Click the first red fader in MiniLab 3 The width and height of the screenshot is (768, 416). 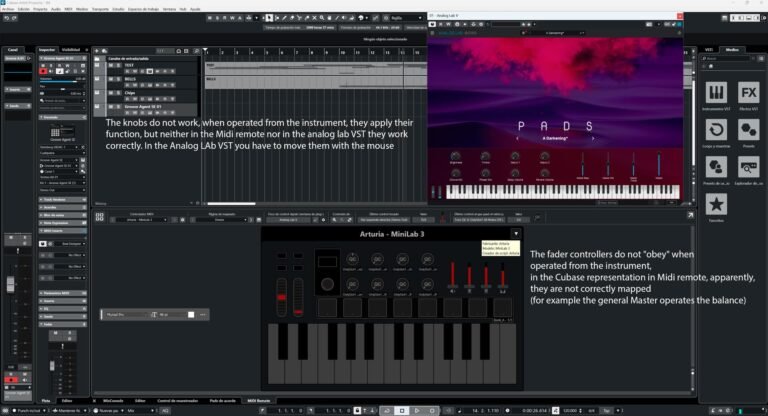(453, 276)
